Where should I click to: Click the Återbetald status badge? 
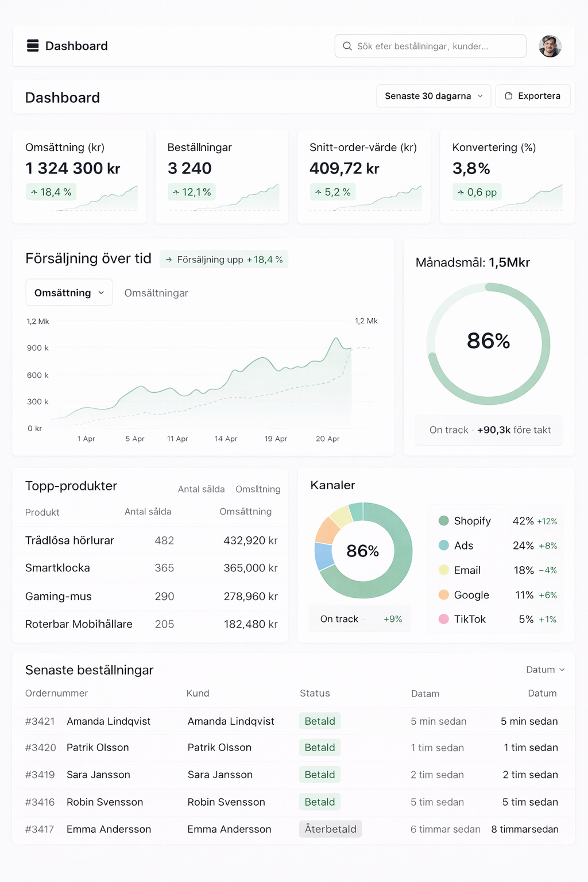[x=330, y=829]
